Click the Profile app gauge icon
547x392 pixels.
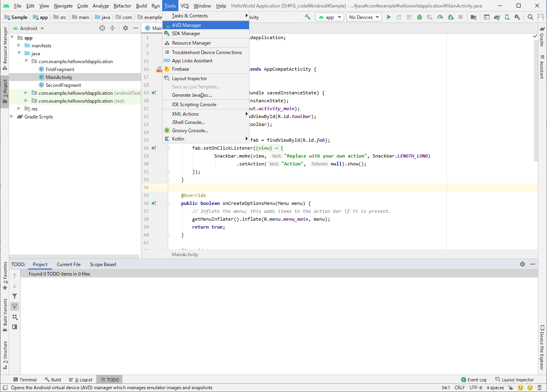(440, 17)
